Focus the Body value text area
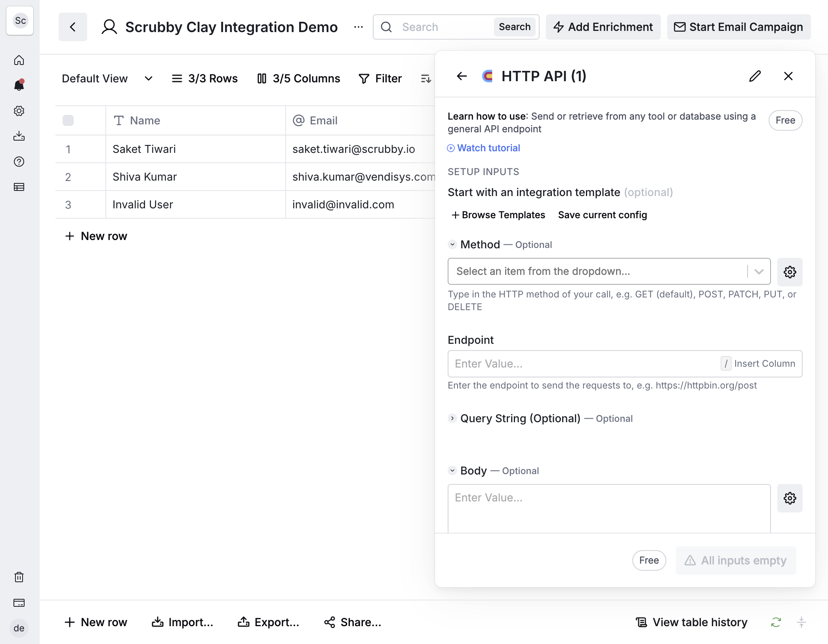 (x=609, y=509)
